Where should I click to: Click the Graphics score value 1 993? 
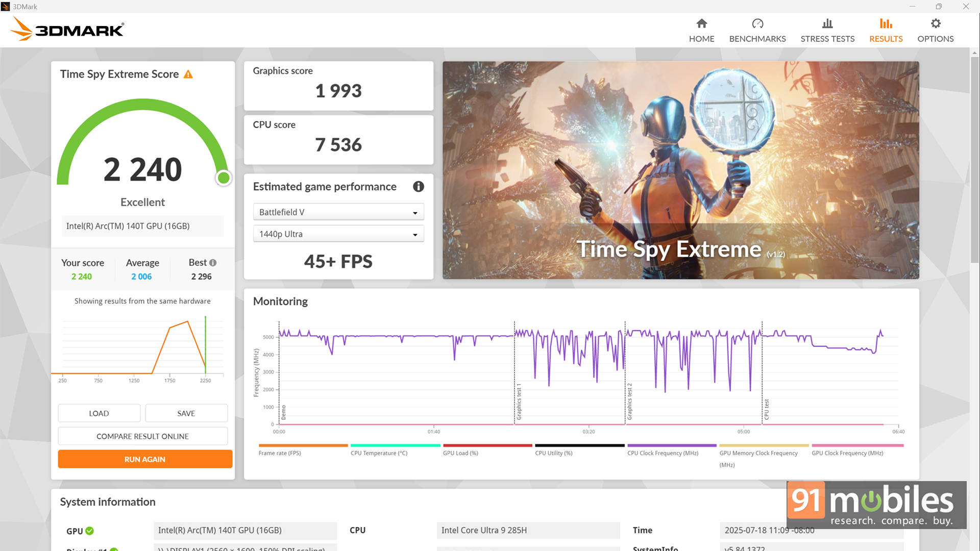tap(338, 91)
